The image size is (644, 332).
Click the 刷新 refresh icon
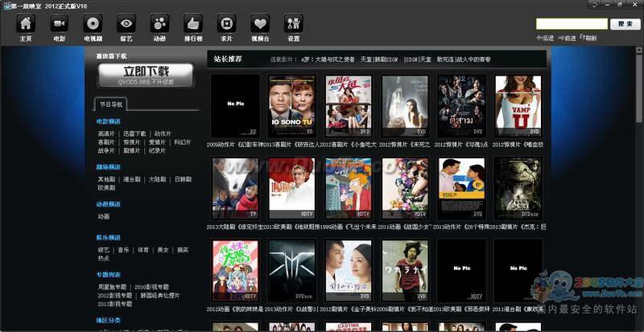[x=588, y=38]
